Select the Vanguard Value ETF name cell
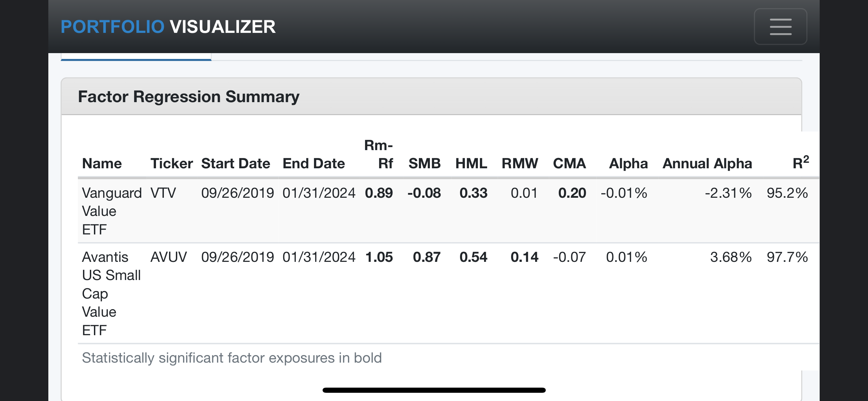Image resolution: width=868 pixels, height=401 pixels. point(112,211)
